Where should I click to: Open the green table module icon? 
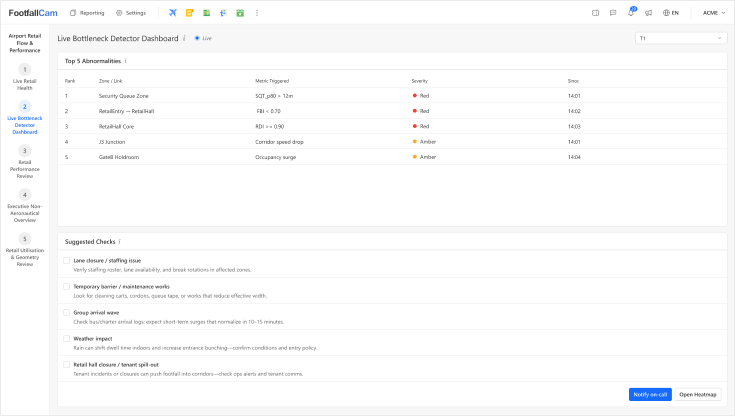coord(206,13)
